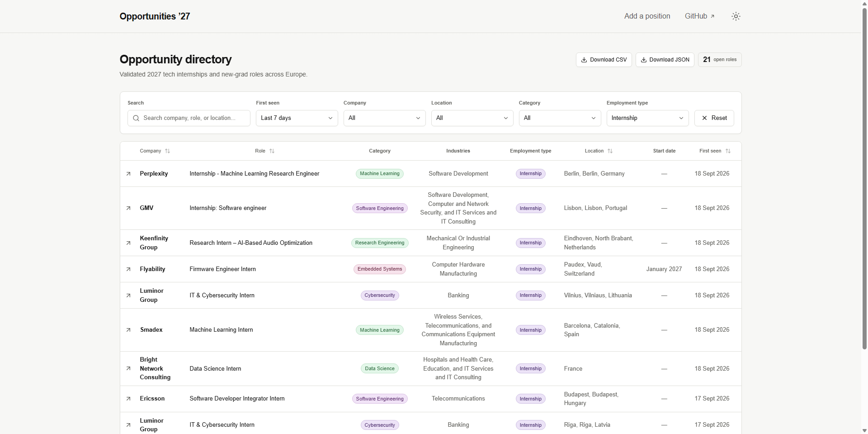Click the 'Lisbon, Lisbon, Portugal' location cell
868x434 pixels.
[x=595, y=208]
